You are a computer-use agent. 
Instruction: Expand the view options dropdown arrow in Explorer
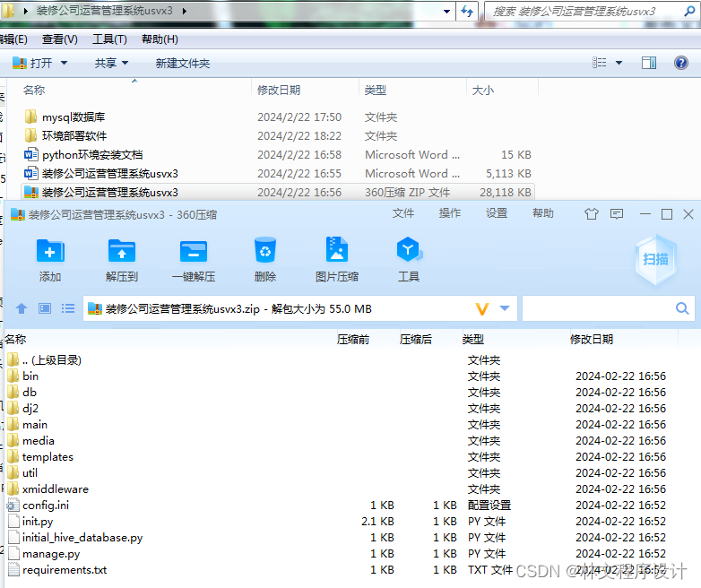pos(619,63)
